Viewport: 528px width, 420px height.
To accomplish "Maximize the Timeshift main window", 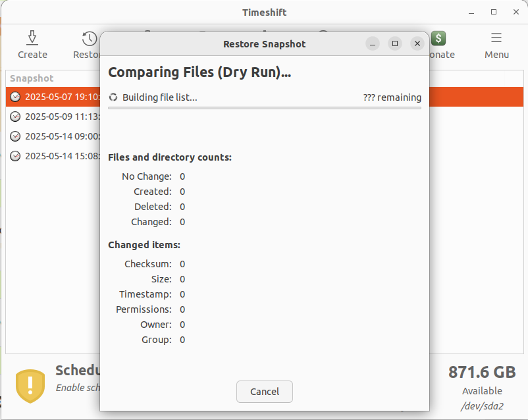I will [x=494, y=12].
